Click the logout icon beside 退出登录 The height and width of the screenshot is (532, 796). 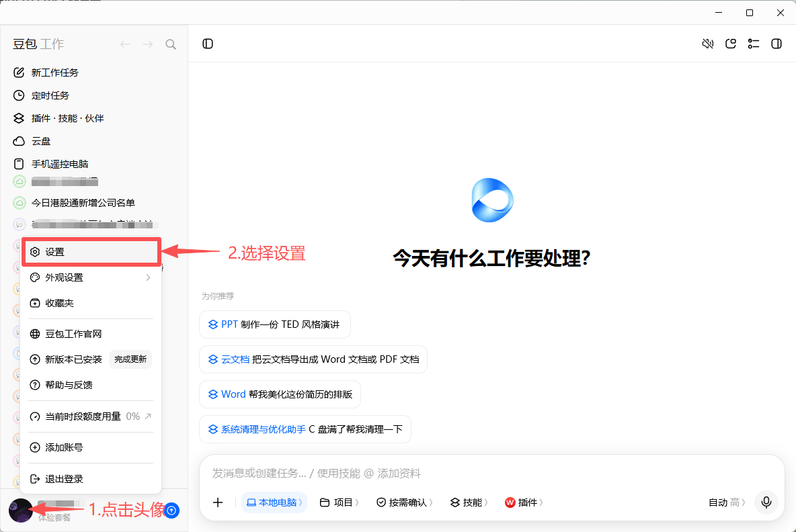[35, 479]
